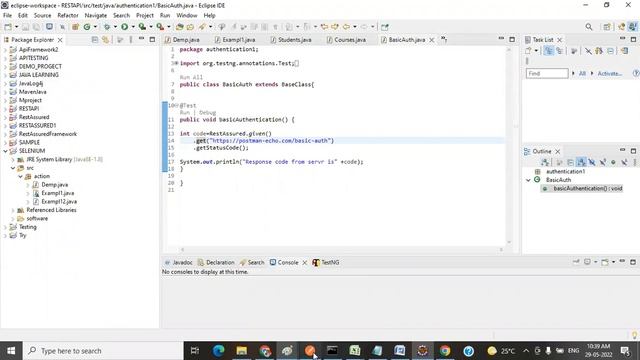The image size is (640, 360).
Task: Toggle Hide Local Types in Outline toolbar
Action: tap(624, 162)
